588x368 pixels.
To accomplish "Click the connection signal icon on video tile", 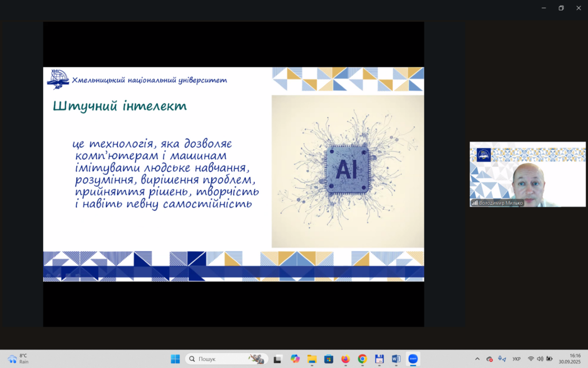I will point(474,203).
